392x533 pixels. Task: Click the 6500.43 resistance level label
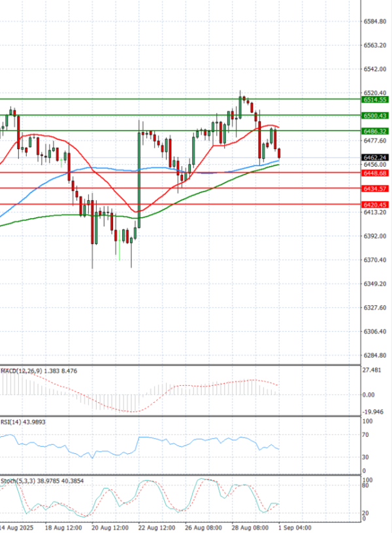[375, 116]
